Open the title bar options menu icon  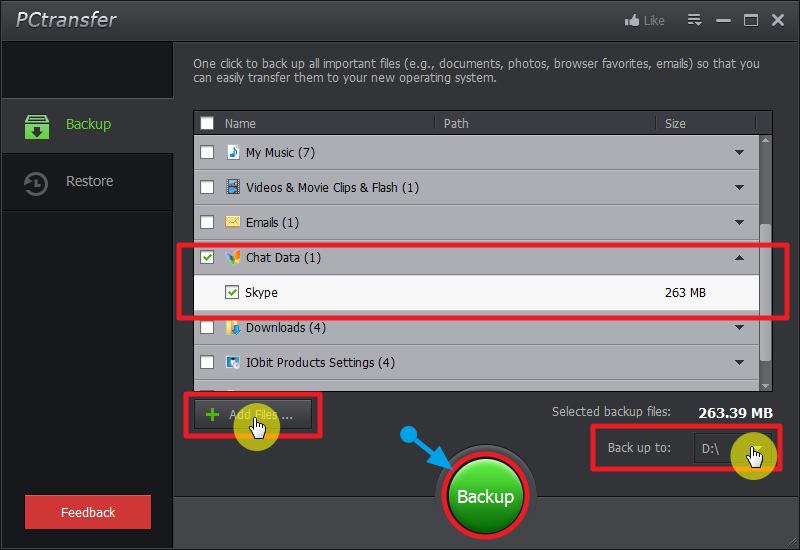point(696,20)
